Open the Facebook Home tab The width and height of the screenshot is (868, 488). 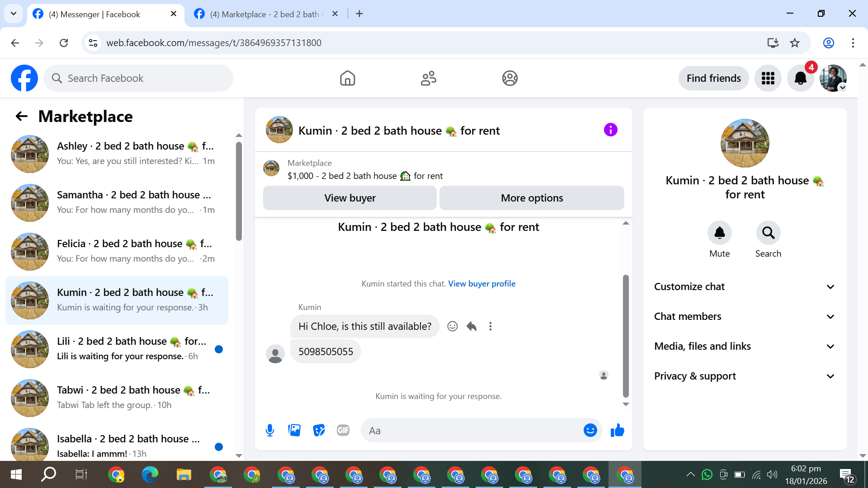click(347, 78)
